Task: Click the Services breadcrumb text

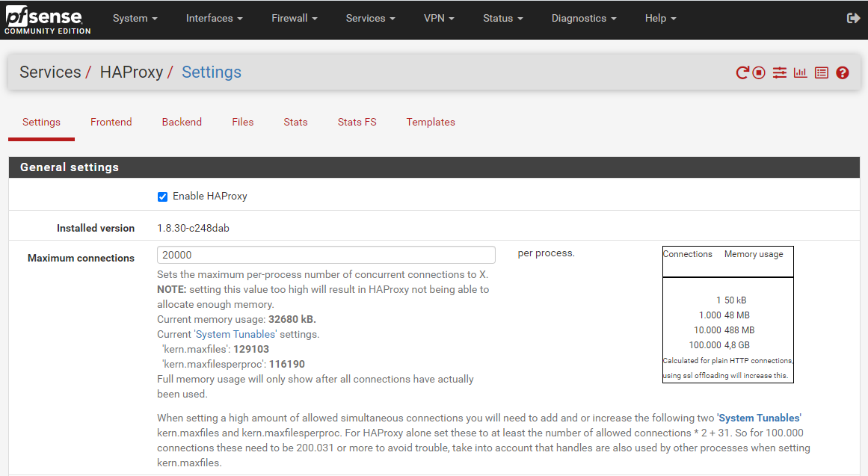Action: tap(50, 72)
